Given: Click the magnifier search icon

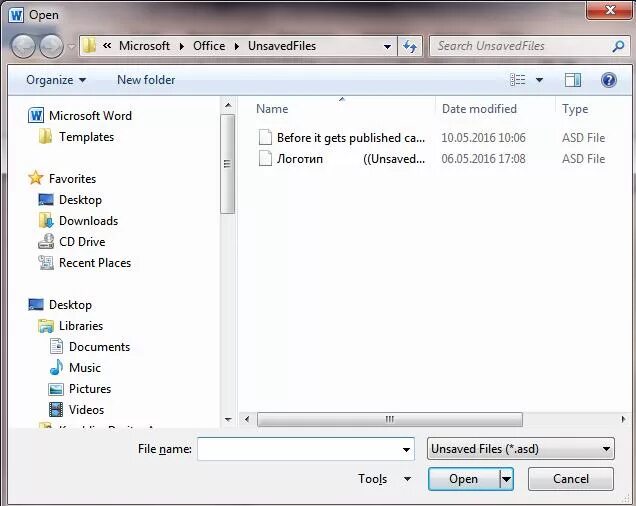Looking at the screenshot, I should coord(618,46).
